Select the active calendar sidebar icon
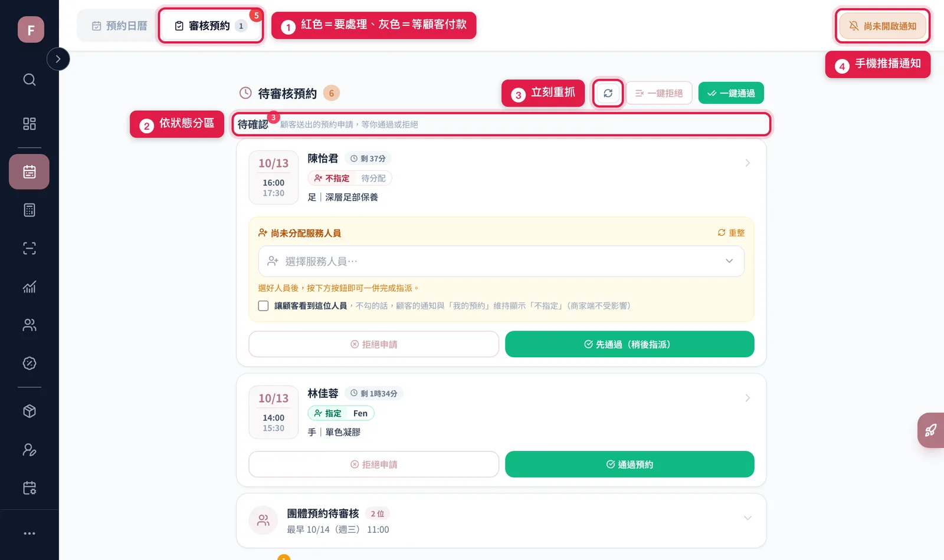Viewport: 944px width, 560px height. click(x=29, y=172)
